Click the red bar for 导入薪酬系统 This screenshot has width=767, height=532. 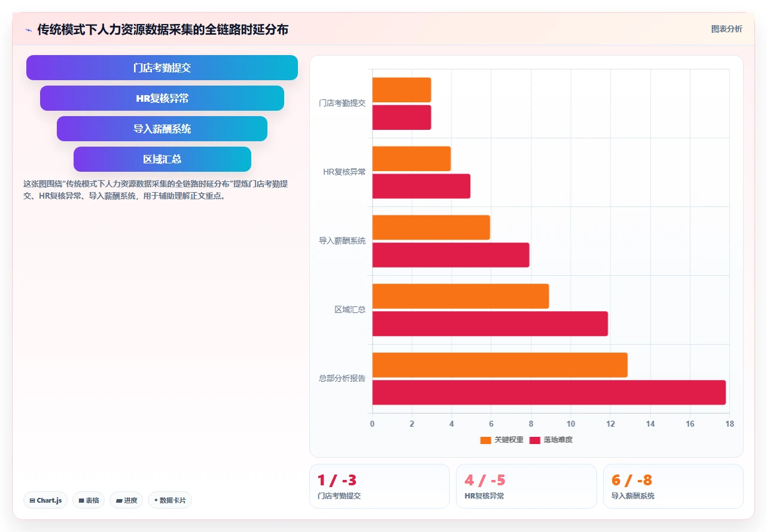pos(451,255)
